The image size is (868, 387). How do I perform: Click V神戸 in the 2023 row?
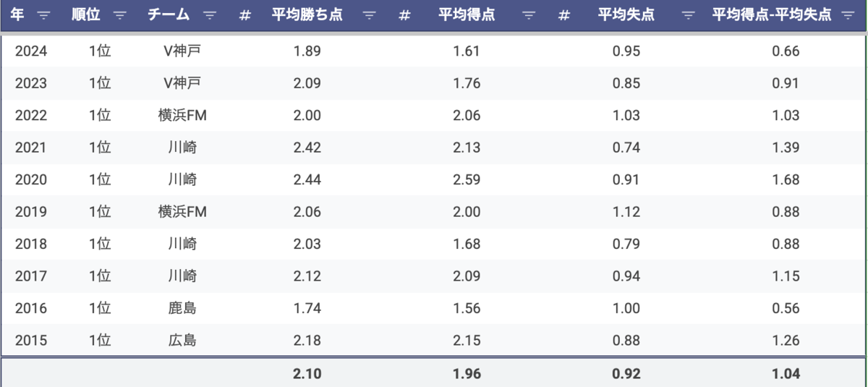pos(182,83)
